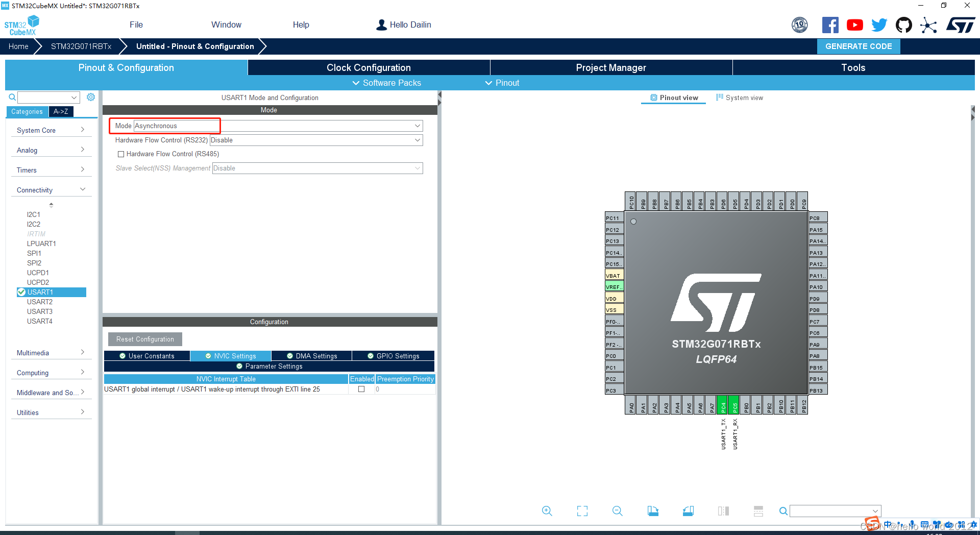Select the Pinout & Configuration tab
This screenshot has height=535, width=980.
click(x=126, y=67)
